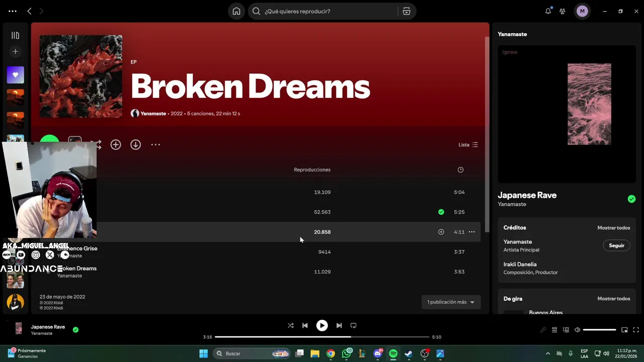Screen dimensions: 644x362
Task: Seek in the song progress bar
Action: [322, 337]
